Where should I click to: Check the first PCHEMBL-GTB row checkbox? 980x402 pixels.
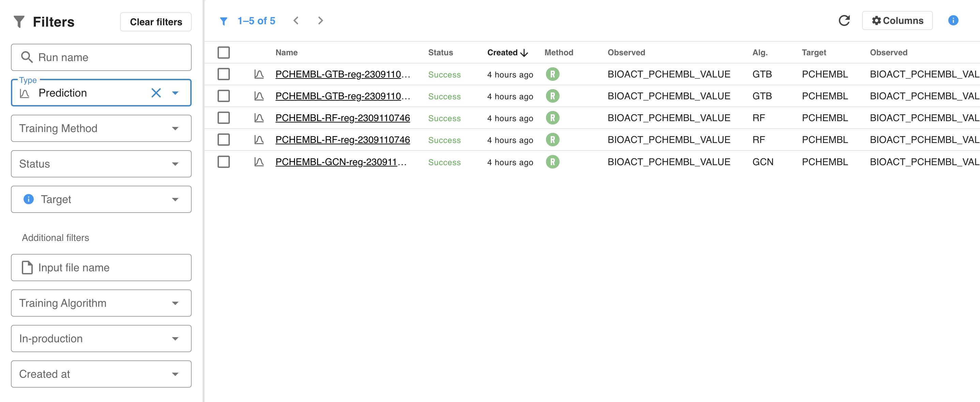(x=224, y=74)
